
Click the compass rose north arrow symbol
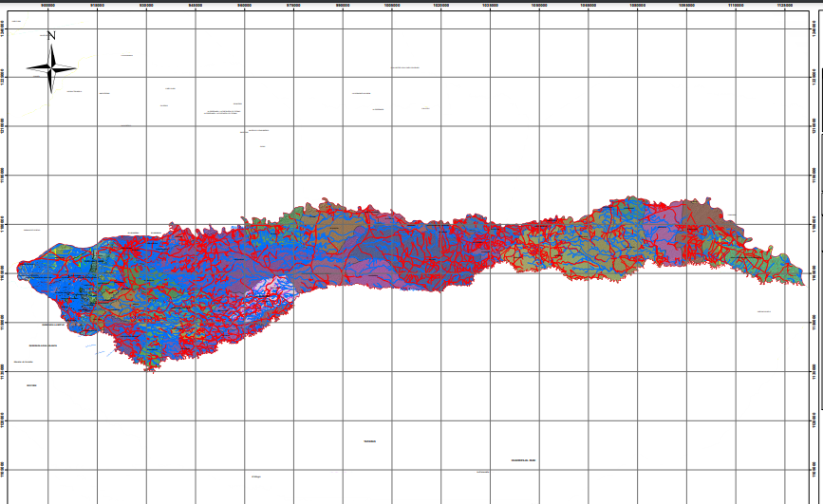51,66
